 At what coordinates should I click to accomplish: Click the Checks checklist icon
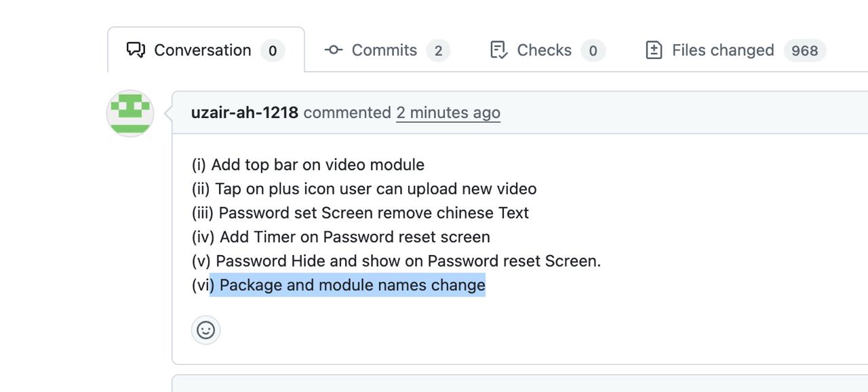pos(499,50)
